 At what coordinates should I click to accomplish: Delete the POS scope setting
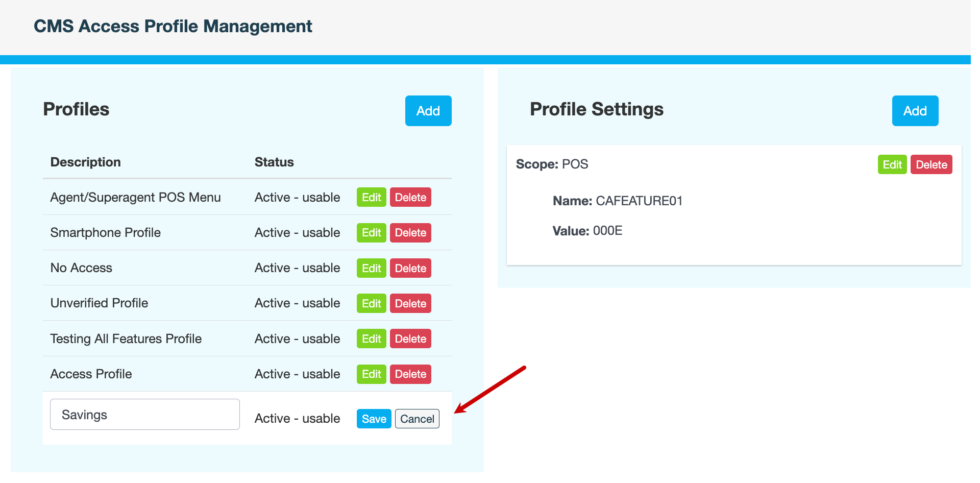point(931,164)
